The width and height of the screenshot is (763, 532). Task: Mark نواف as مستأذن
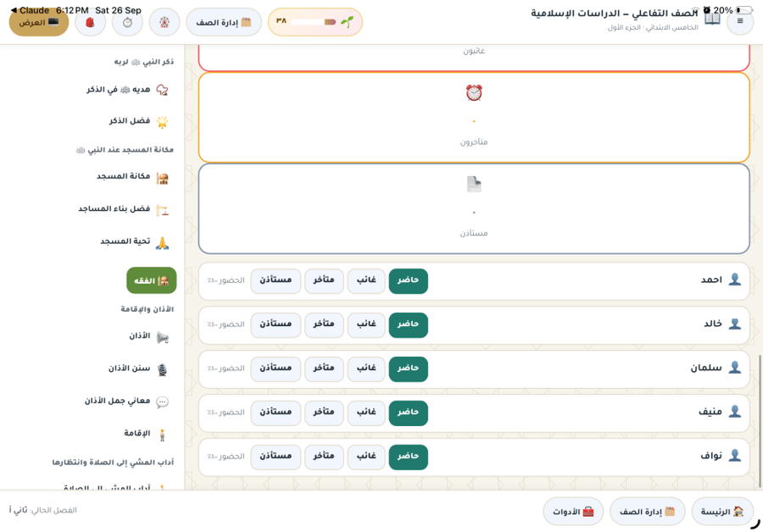coord(276,457)
